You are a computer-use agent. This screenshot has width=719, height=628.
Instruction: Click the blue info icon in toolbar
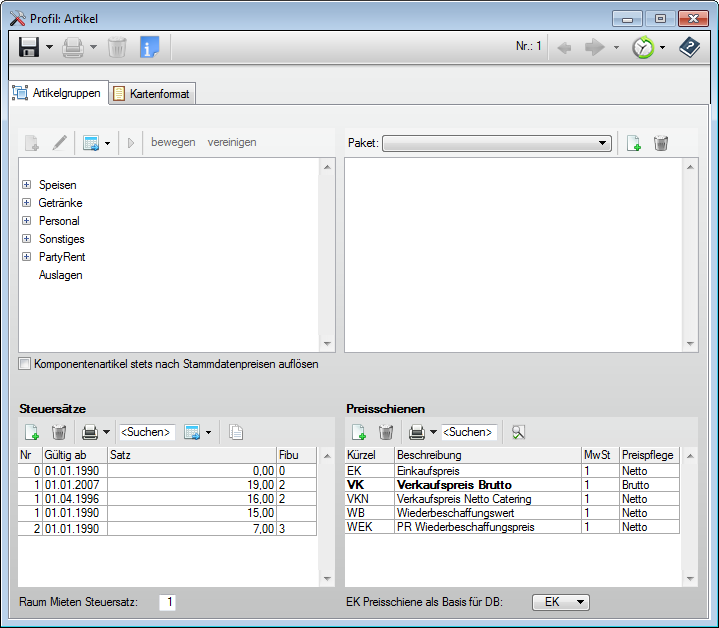(x=149, y=47)
